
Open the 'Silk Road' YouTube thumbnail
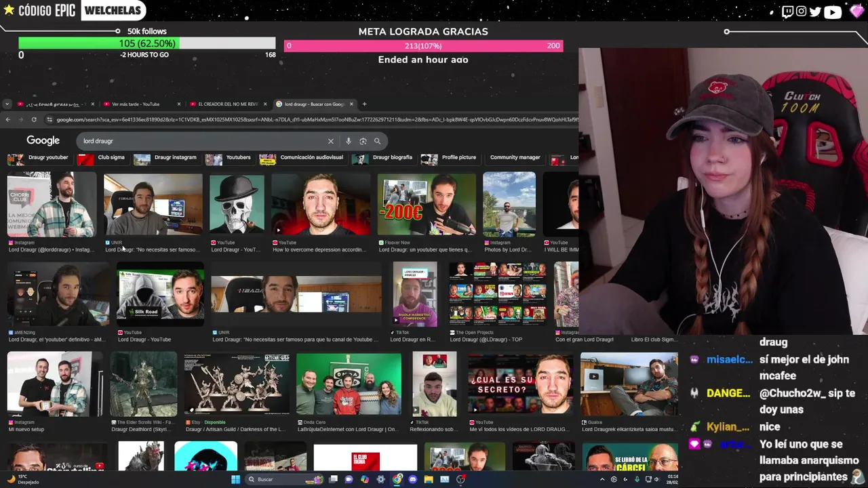(x=161, y=294)
